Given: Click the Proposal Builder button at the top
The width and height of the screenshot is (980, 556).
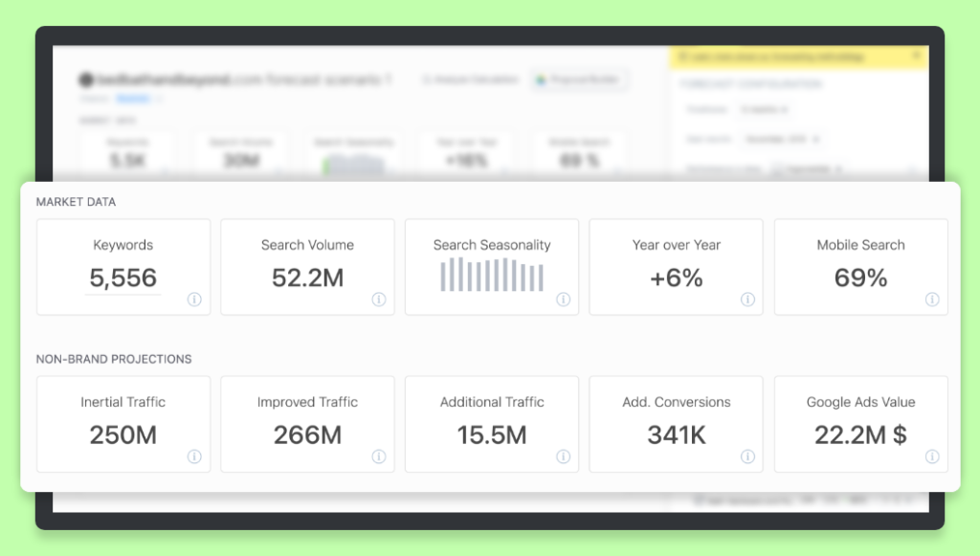Looking at the screenshot, I should [579, 79].
